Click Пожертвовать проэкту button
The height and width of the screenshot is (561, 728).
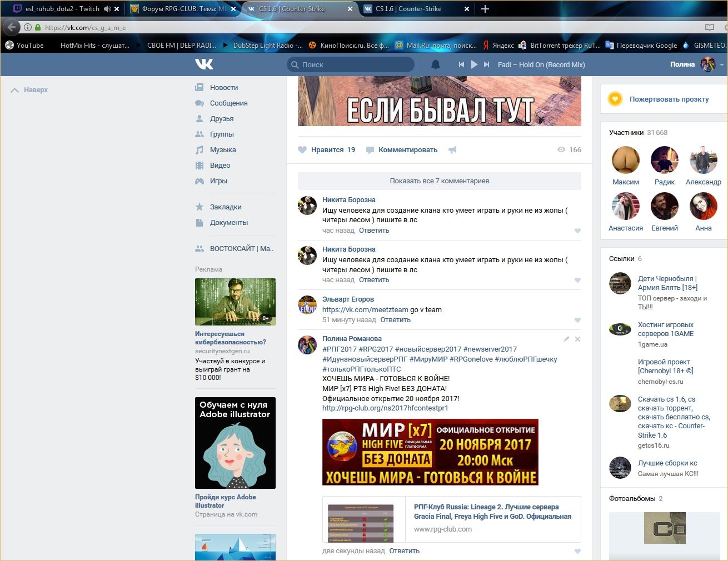click(669, 99)
